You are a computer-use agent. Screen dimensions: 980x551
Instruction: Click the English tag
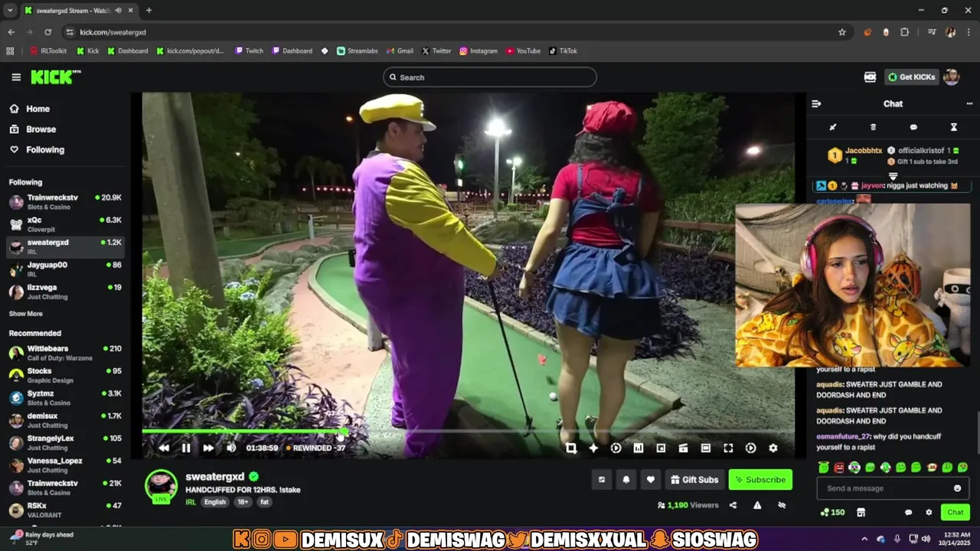(214, 502)
